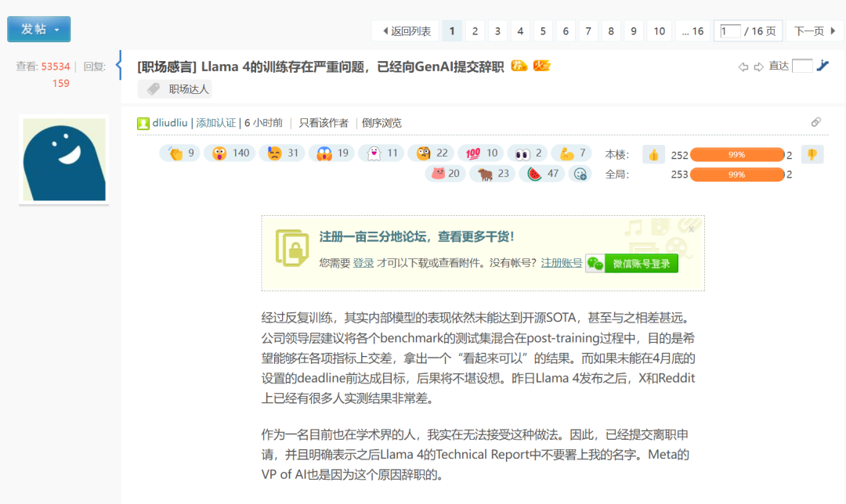Toggle 倒序浏览 reverse order view
846x504 pixels.
point(381,123)
